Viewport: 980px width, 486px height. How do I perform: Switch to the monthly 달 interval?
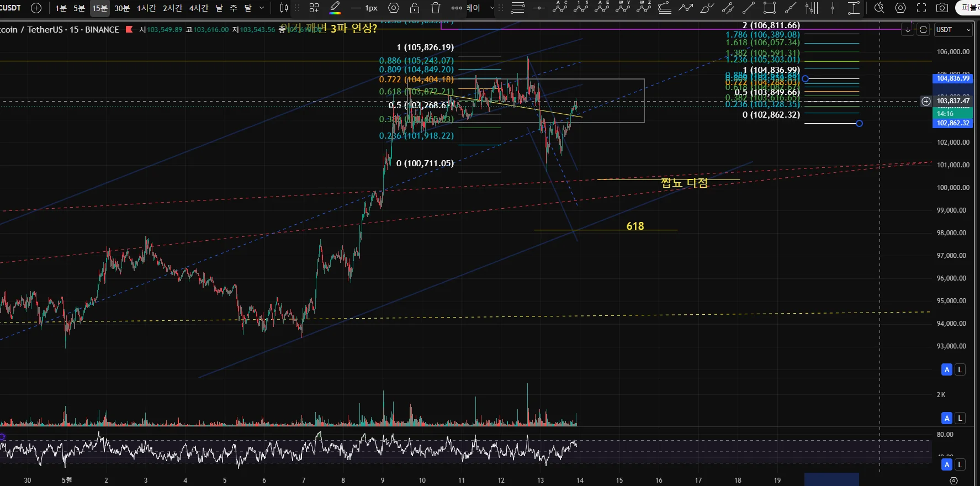pyautogui.click(x=248, y=8)
